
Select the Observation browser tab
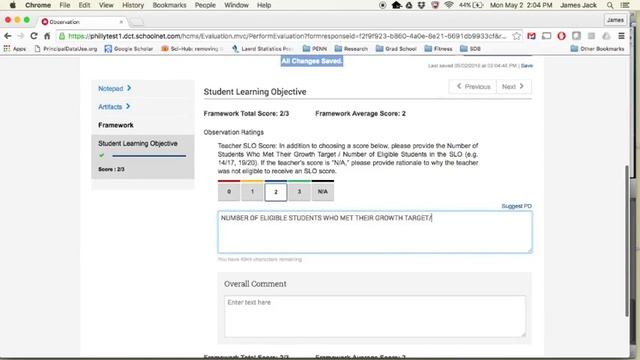(x=82, y=22)
